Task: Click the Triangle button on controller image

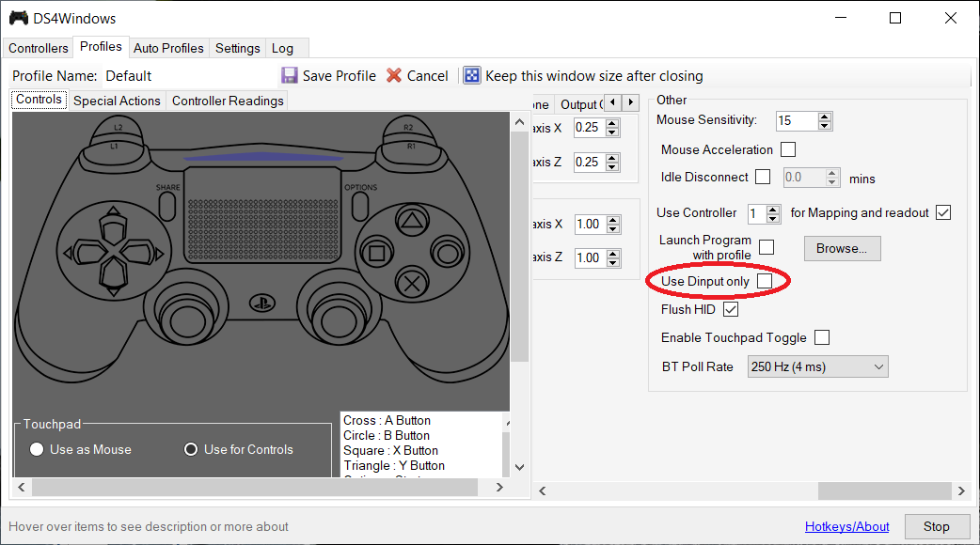Action: pyautogui.click(x=410, y=221)
